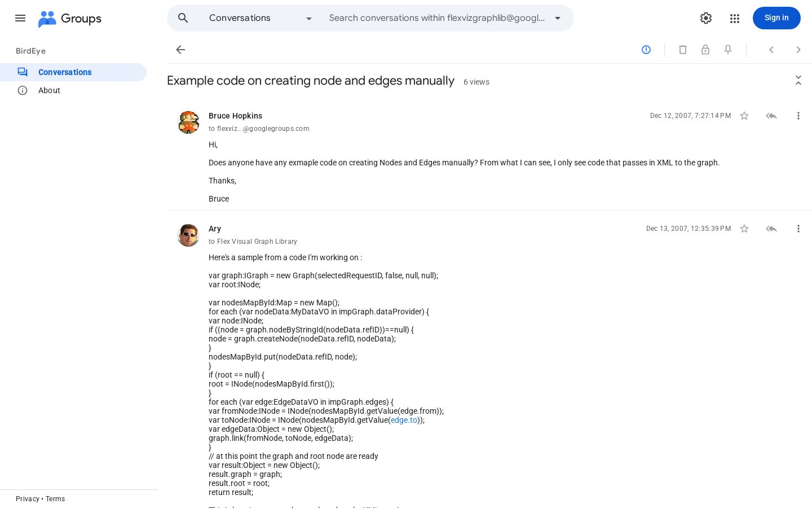Open the Conversations search scope dropdown
This screenshot has height=508, width=812.
(x=261, y=18)
